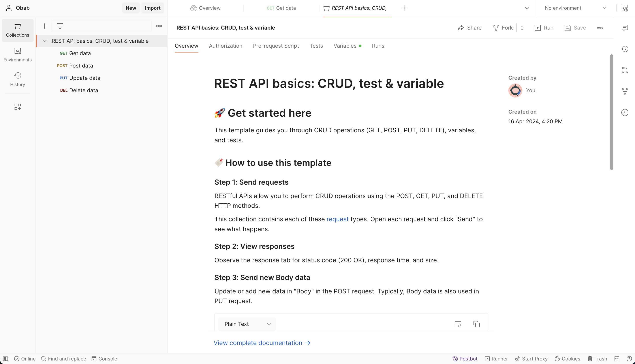The width and height of the screenshot is (635, 364).
Task: Open pull requests icon in right sidebar
Action: 624,70
